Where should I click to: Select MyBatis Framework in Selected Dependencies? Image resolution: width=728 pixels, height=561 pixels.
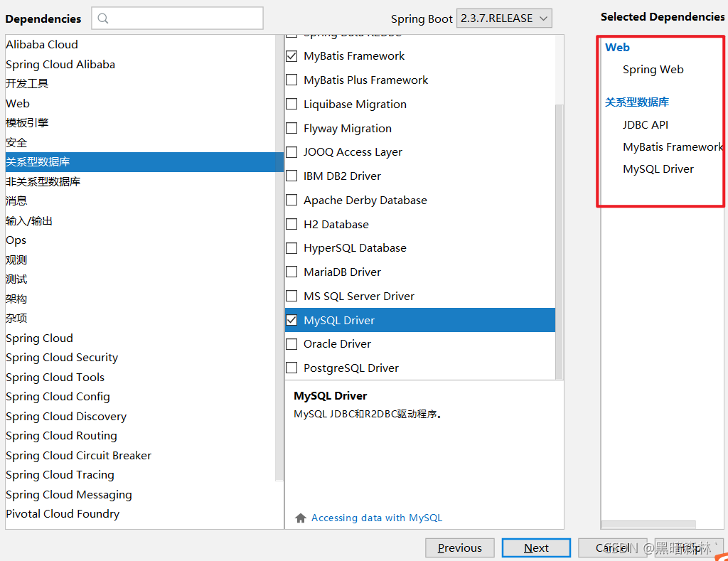pyautogui.click(x=673, y=146)
